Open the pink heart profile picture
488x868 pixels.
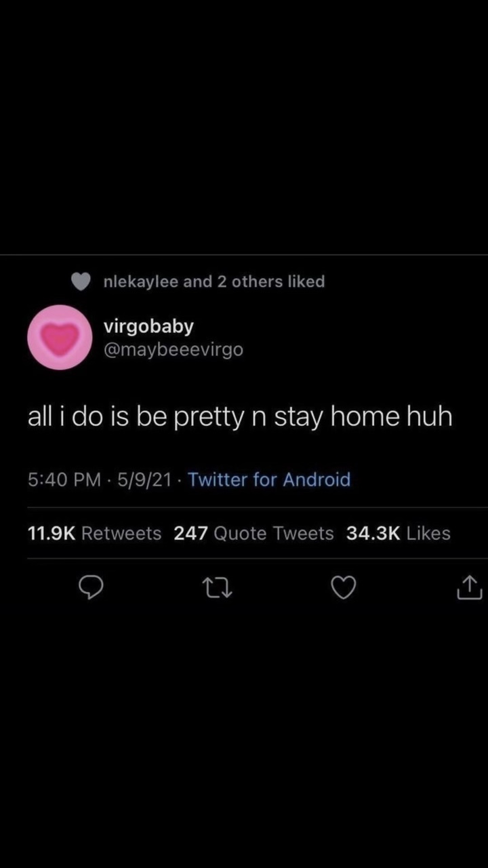[x=60, y=337]
